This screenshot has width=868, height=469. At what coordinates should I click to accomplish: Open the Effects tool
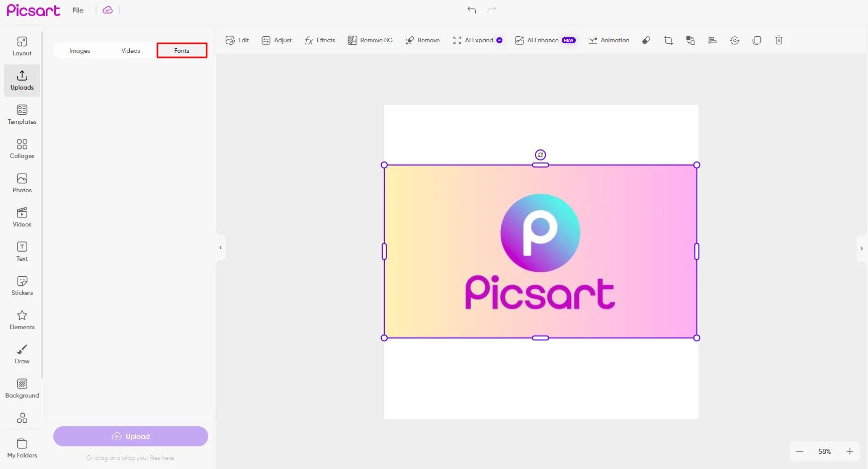click(320, 40)
